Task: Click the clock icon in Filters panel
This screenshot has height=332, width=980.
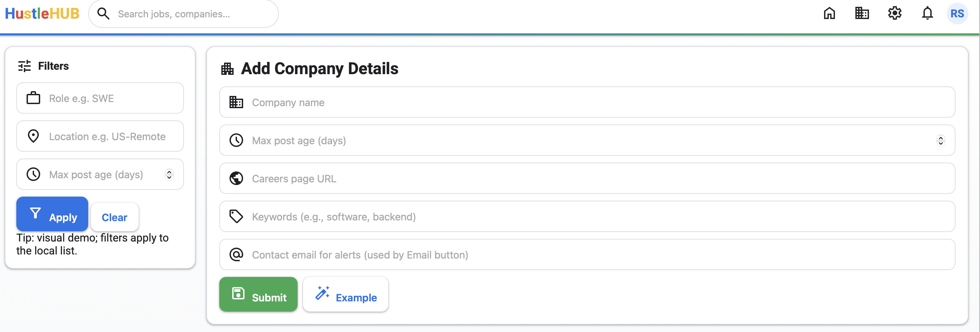Action: pos(33,174)
